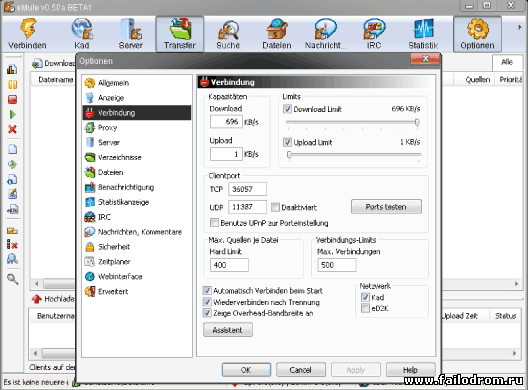Click download list scrollbar right arrow
Image resolution: width=528 pixels, height=390 pixels.
[x=517, y=284]
